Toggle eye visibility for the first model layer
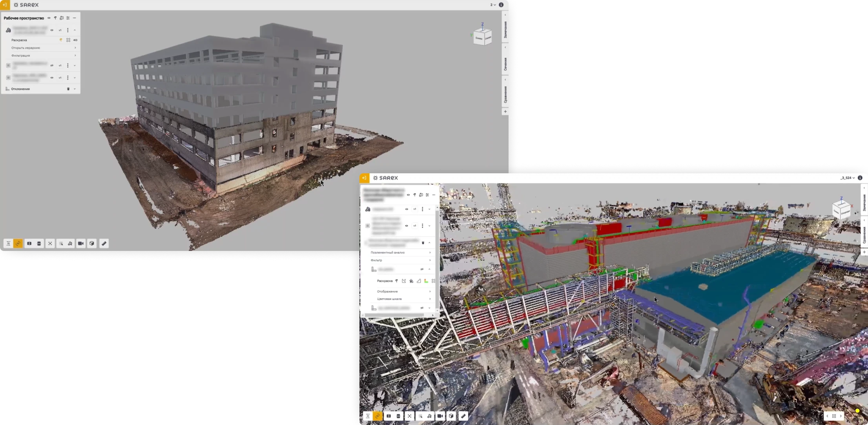 (x=52, y=30)
